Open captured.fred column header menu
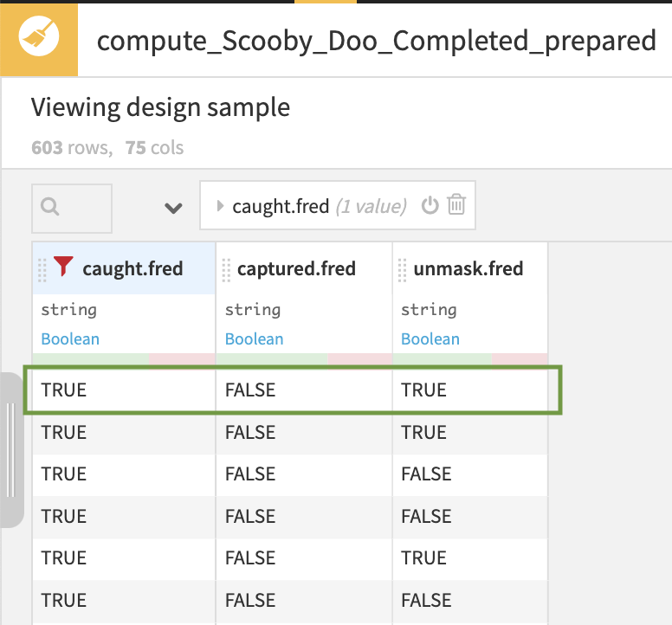The image size is (672, 625). (296, 268)
